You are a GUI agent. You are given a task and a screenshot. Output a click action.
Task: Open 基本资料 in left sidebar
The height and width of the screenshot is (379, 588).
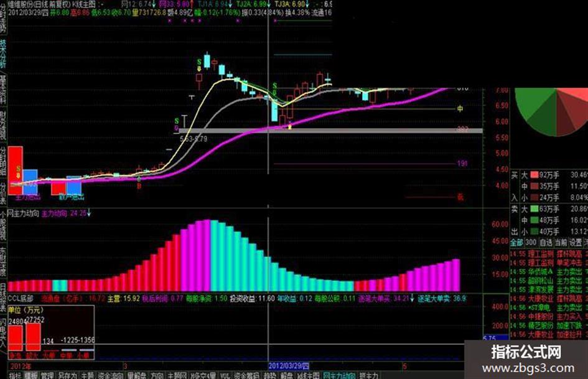click(3, 88)
